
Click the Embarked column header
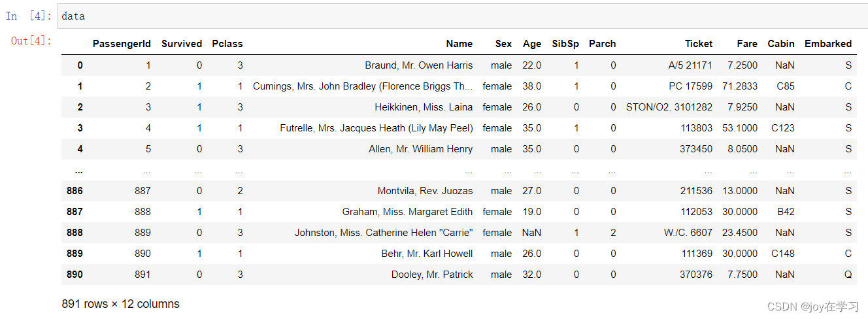[828, 44]
